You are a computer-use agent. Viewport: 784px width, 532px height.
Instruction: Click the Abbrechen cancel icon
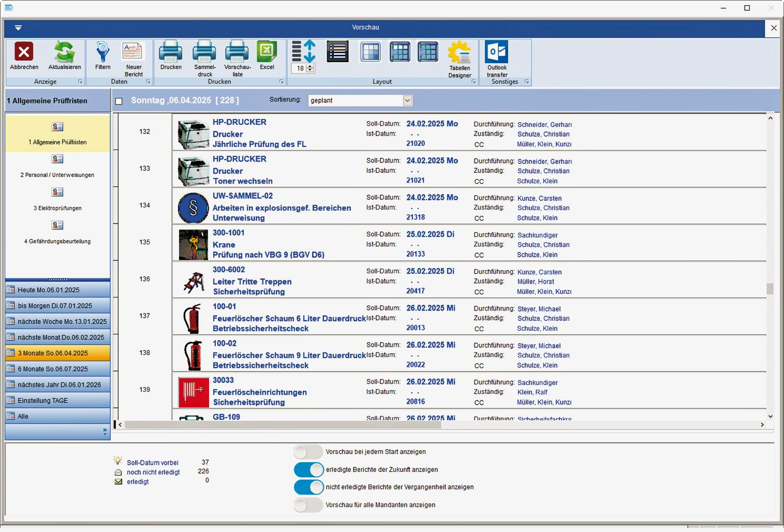click(x=24, y=52)
